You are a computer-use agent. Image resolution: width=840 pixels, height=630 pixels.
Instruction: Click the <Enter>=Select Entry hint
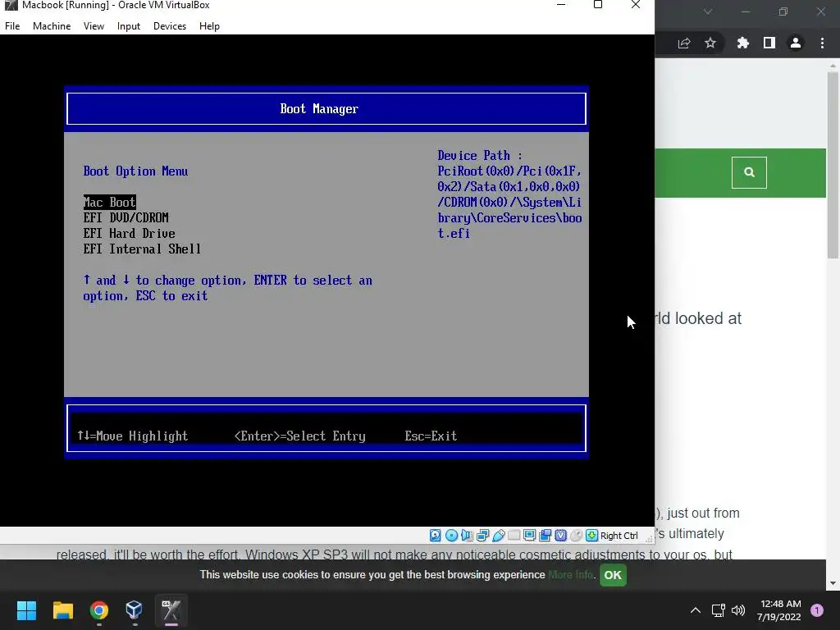tap(300, 436)
